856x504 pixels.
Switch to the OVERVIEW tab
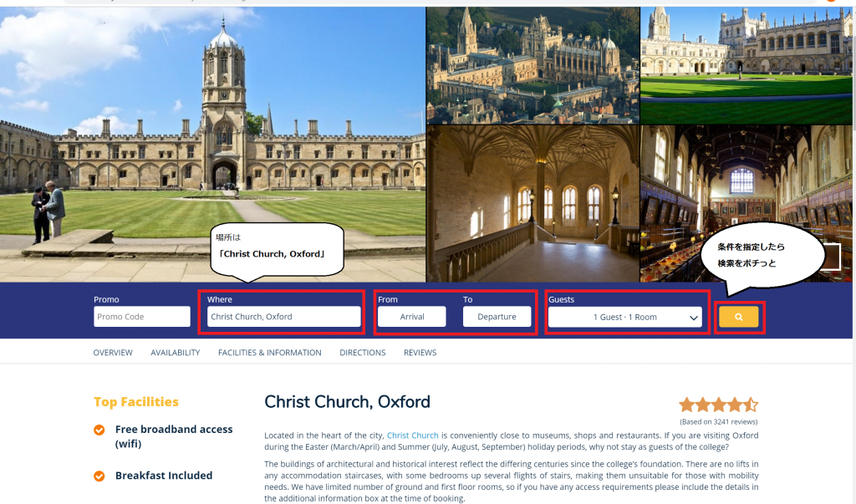tap(113, 353)
